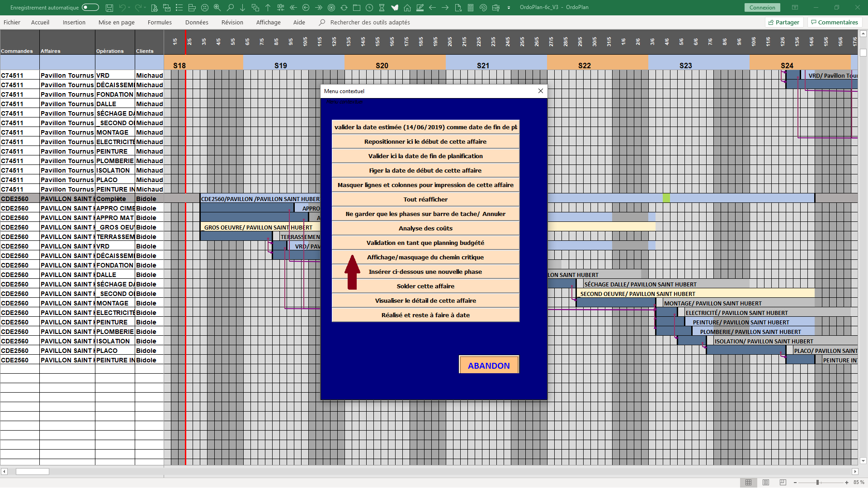Switch to Normal grid view in status bar
The image size is (868, 488).
[x=749, y=482]
